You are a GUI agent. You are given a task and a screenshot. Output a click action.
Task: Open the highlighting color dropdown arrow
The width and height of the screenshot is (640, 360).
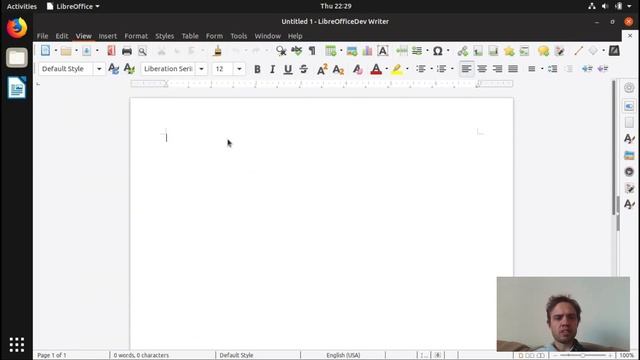[x=407, y=69]
